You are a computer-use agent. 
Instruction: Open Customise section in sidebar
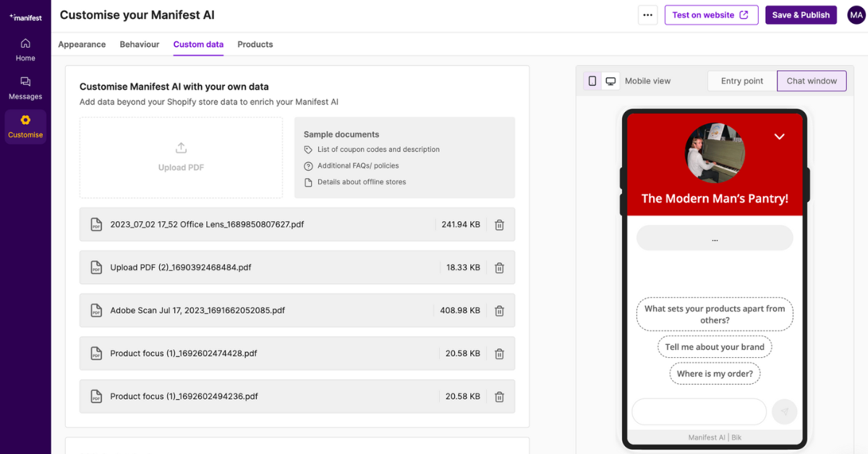[25, 127]
